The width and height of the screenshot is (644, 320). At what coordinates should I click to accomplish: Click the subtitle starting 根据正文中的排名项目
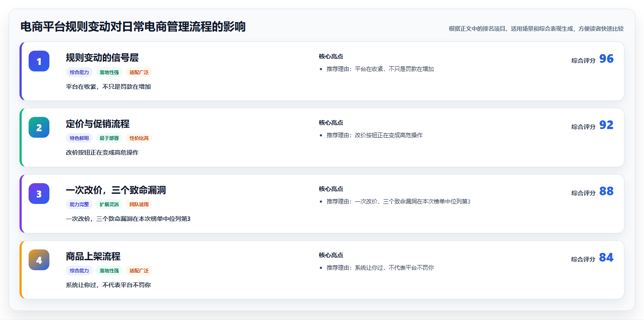tap(536, 29)
